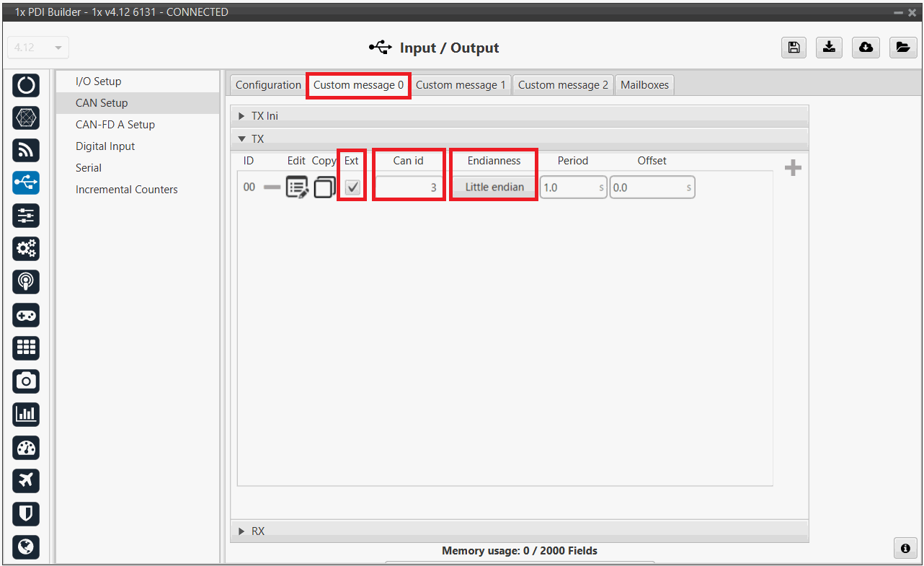Expand the RX section
The width and height of the screenshot is (924, 566).
tap(242, 531)
